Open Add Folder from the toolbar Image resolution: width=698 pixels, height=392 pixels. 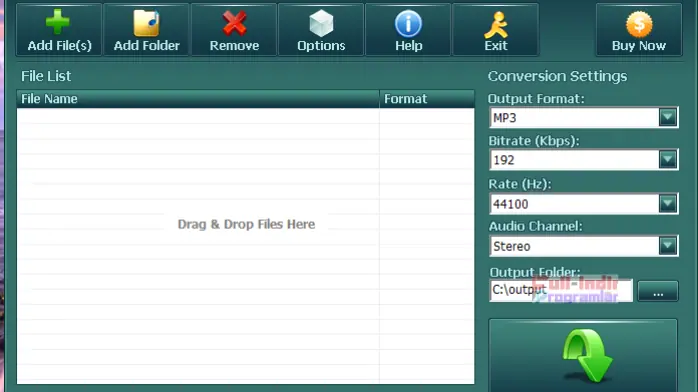(x=146, y=30)
